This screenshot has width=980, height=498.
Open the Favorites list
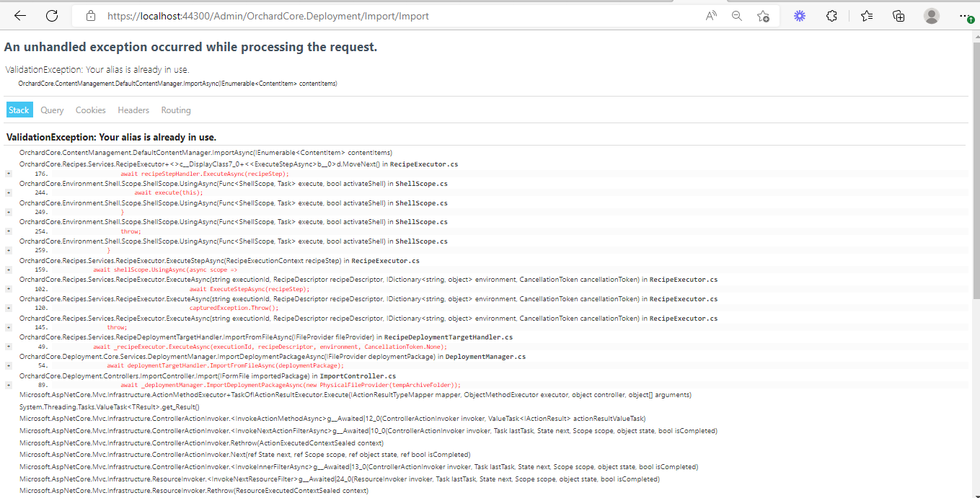point(865,15)
